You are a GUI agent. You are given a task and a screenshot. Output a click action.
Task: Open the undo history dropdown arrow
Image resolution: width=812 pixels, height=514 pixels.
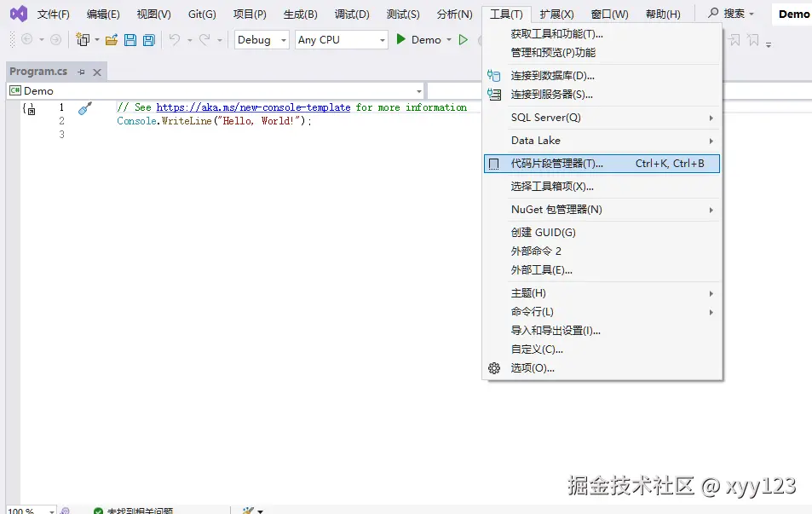pyautogui.click(x=189, y=40)
